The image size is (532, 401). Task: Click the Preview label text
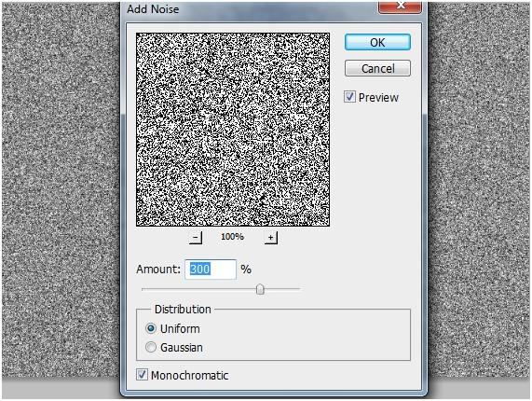pyautogui.click(x=378, y=98)
